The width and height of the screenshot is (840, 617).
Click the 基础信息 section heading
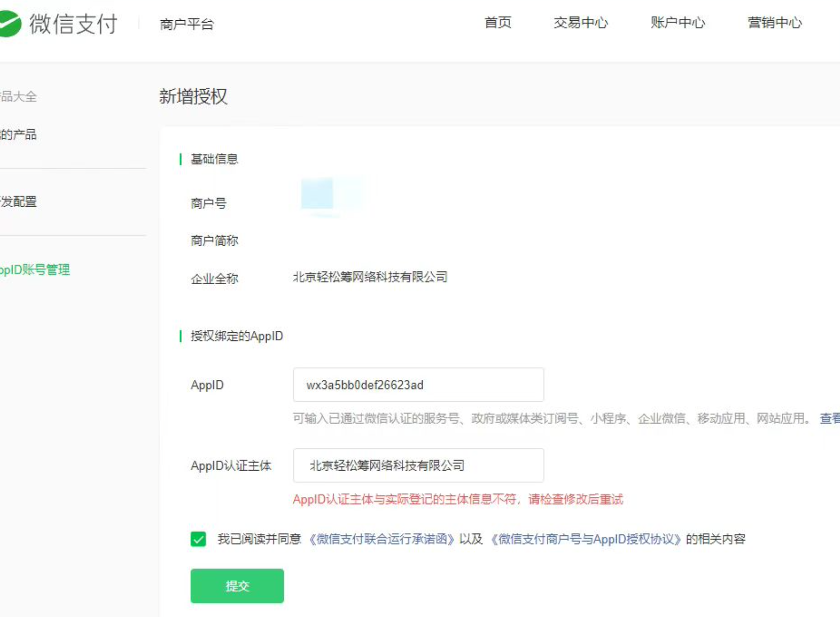[214, 159]
